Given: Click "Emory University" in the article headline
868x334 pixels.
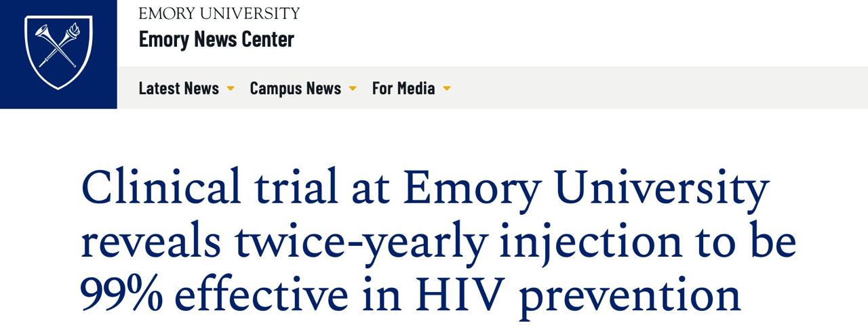Looking at the screenshot, I should (586, 187).
